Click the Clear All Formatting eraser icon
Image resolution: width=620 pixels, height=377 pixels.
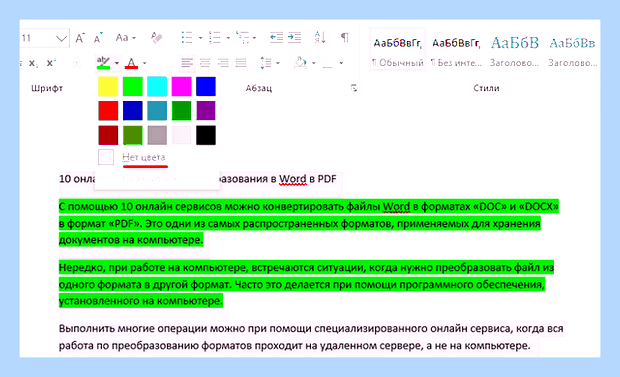click(x=157, y=38)
